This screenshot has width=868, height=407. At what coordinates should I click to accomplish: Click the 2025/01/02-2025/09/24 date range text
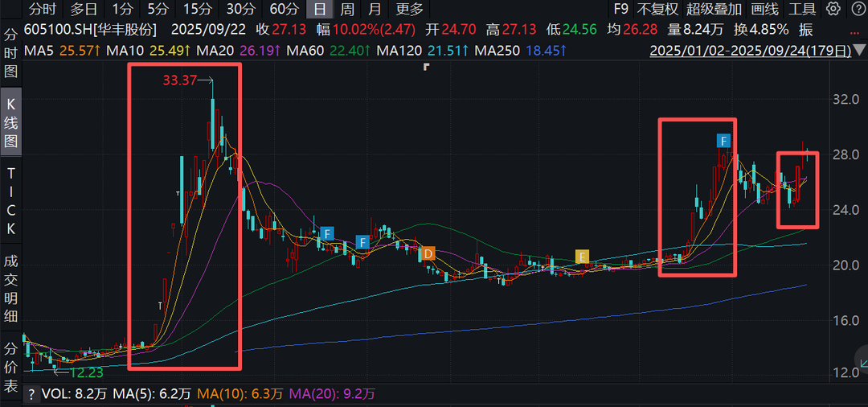(749, 51)
